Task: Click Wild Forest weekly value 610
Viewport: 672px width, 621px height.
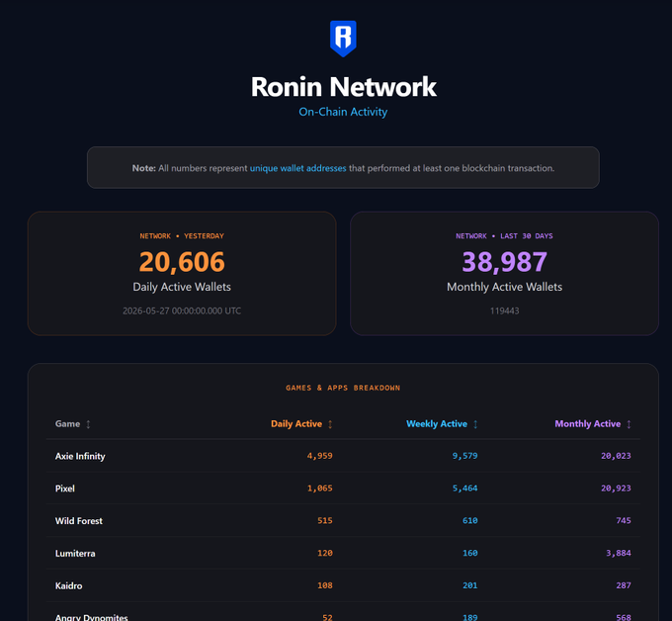Action: (x=470, y=521)
